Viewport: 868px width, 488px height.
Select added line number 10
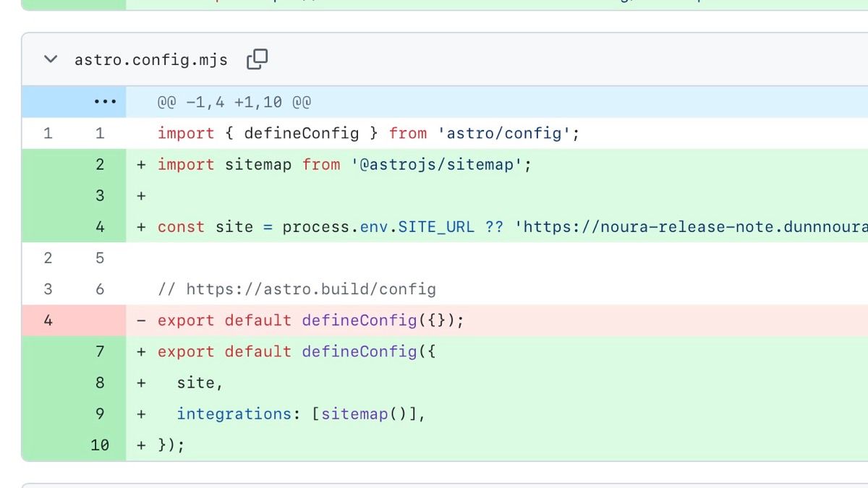click(100, 445)
